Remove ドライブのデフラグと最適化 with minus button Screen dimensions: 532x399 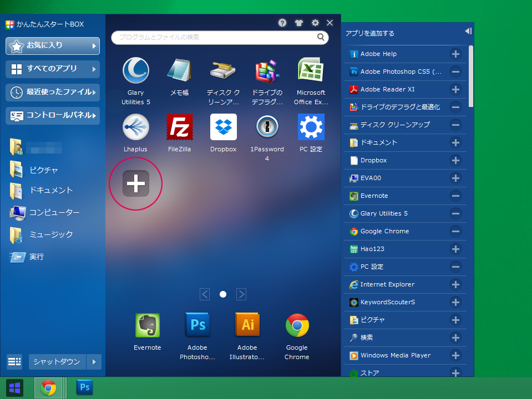455,107
